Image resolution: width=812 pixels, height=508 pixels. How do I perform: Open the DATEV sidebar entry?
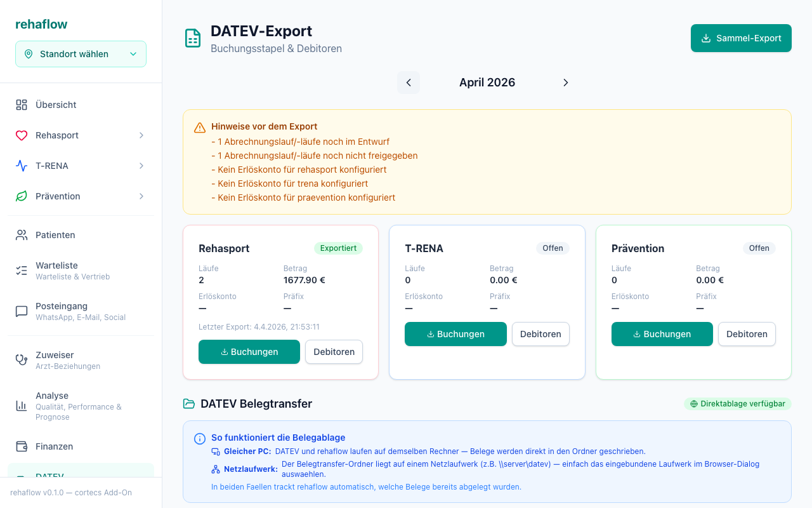(51, 476)
